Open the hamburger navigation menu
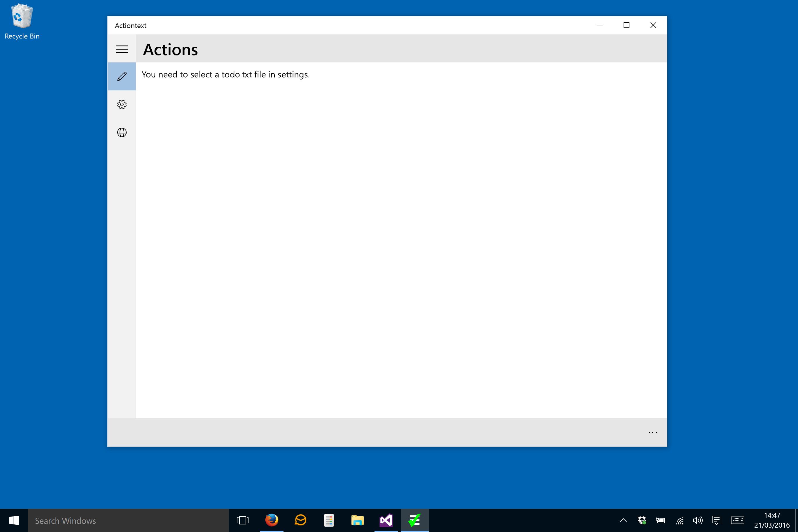The width and height of the screenshot is (798, 532). (x=122, y=49)
